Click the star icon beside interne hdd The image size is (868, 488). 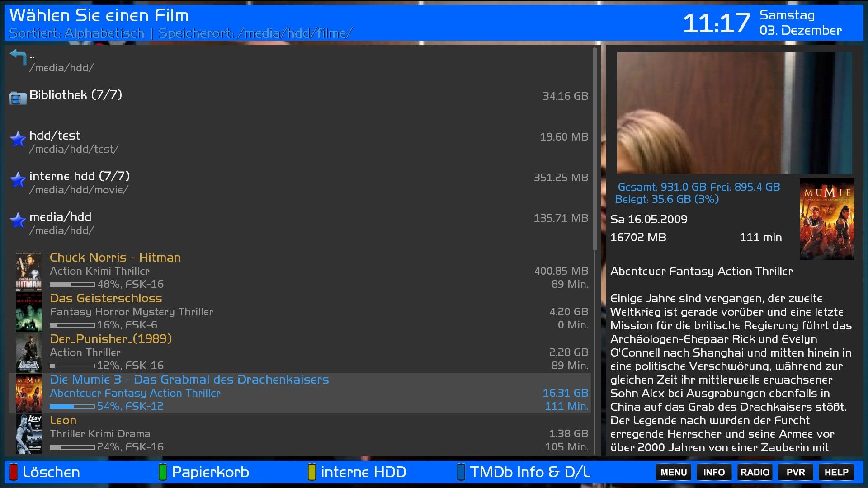(x=18, y=179)
